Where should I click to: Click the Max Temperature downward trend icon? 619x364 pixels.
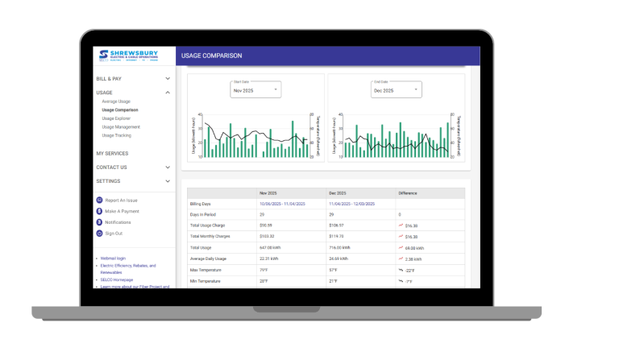(401, 270)
